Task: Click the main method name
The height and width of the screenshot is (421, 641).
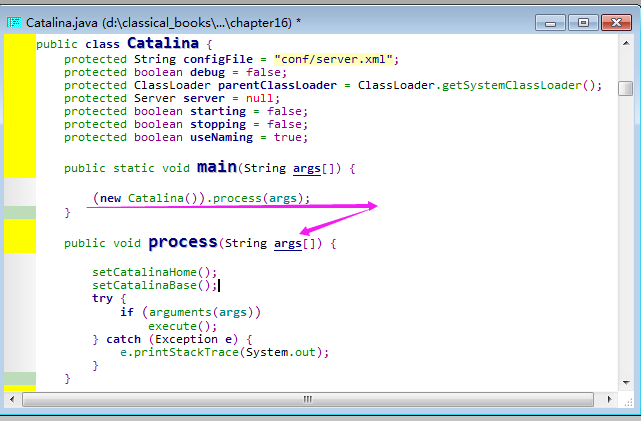Action: pyautogui.click(x=217, y=167)
